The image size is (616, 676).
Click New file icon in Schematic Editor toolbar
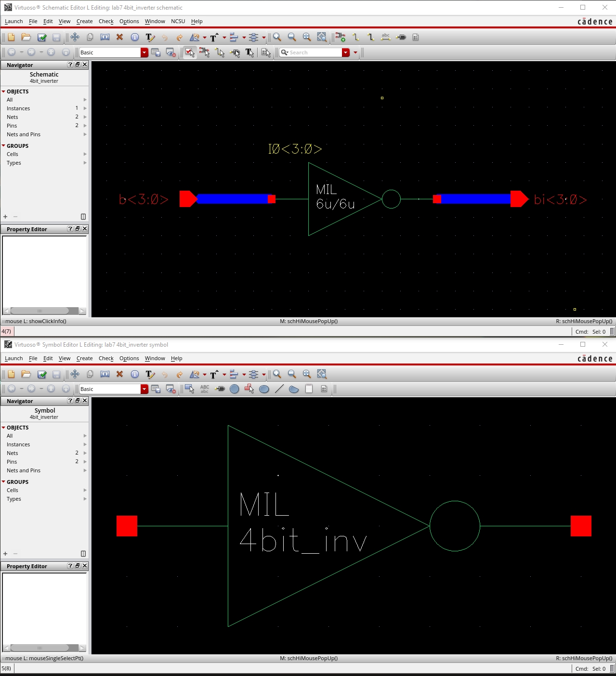(x=11, y=37)
